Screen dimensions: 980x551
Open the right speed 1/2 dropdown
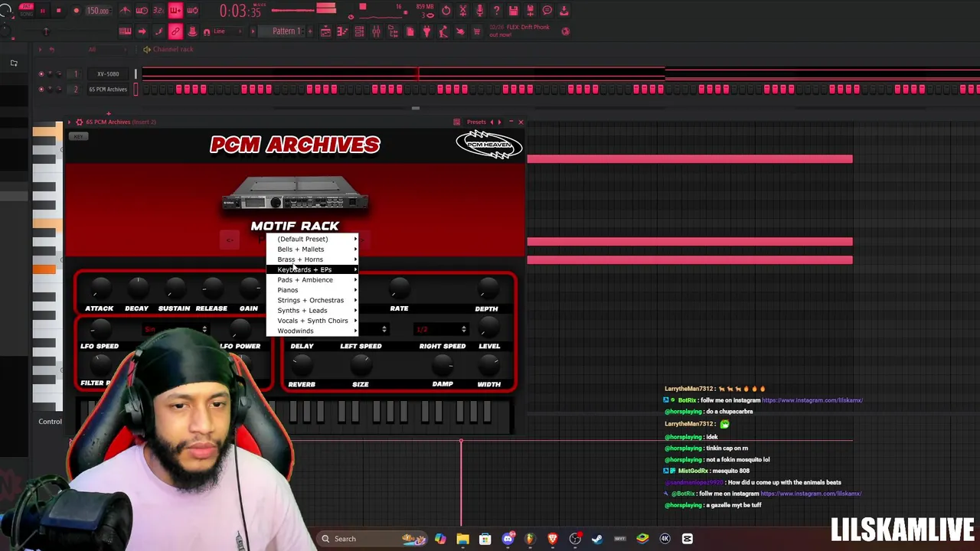coord(440,329)
